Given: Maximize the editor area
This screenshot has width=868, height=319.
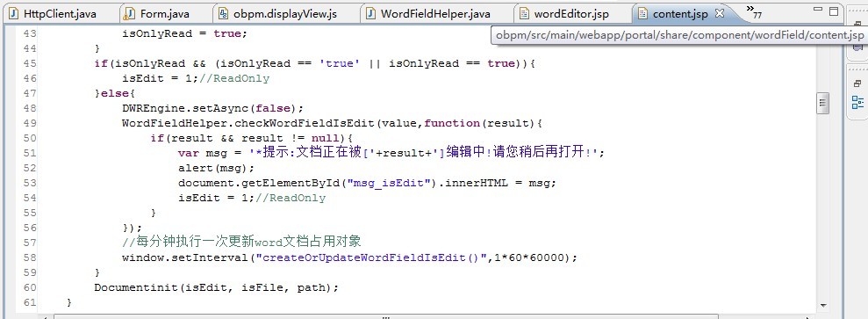Looking at the screenshot, I should [834, 11].
